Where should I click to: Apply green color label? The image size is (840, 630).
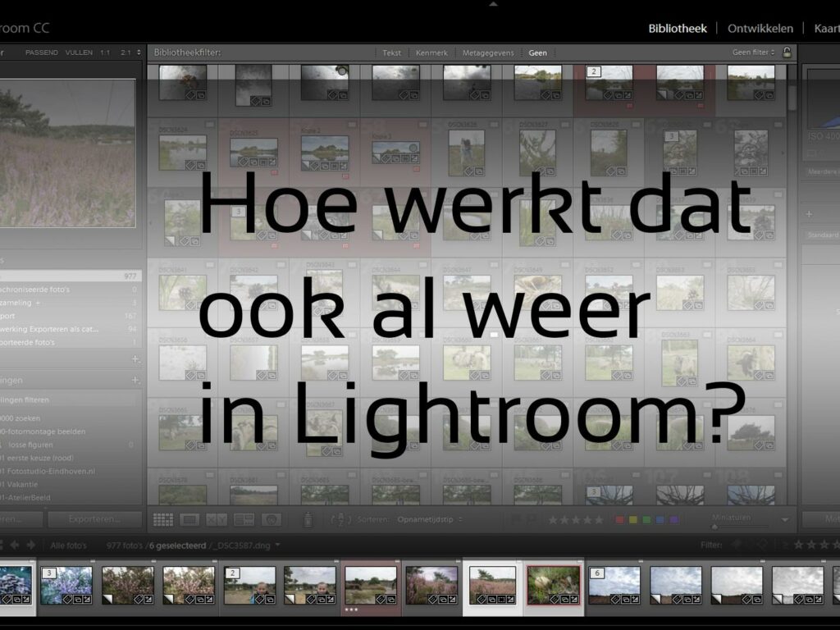[x=646, y=519]
